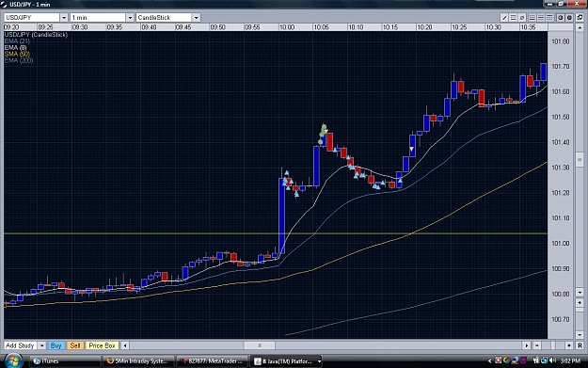
Task: Click the 101.00 price axis label
Action: pos(561,244)
